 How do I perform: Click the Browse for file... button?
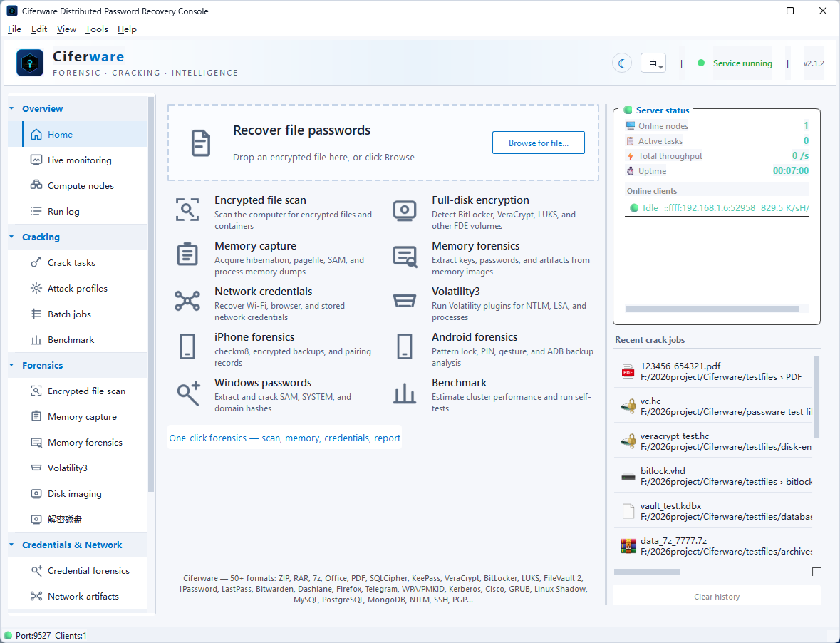539,143
